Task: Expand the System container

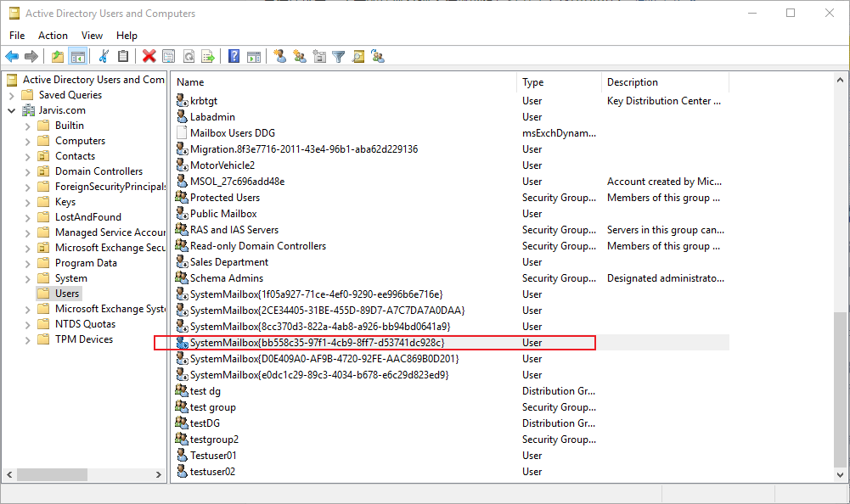Action: coord(28,278)
